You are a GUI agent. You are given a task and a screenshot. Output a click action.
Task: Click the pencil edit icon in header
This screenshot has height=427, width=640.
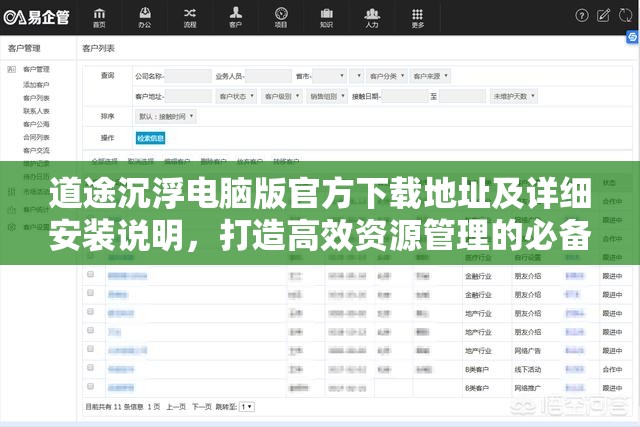[603, 16]
